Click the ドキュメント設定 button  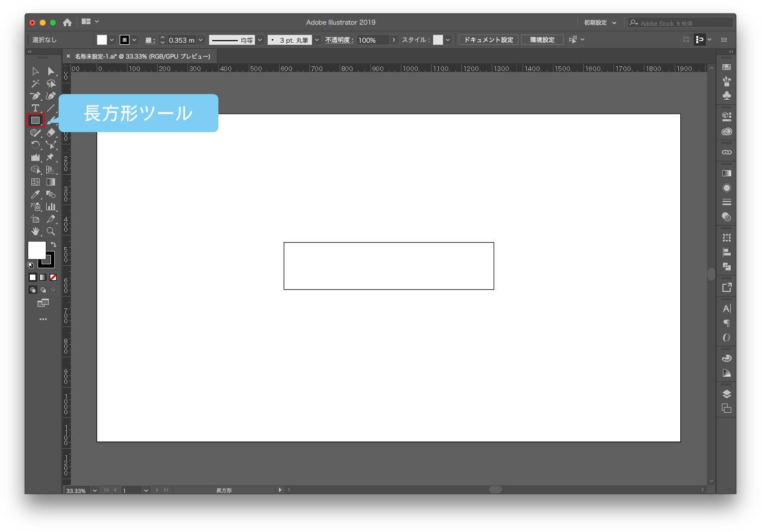pyautogui.click(x=489, y=40)
